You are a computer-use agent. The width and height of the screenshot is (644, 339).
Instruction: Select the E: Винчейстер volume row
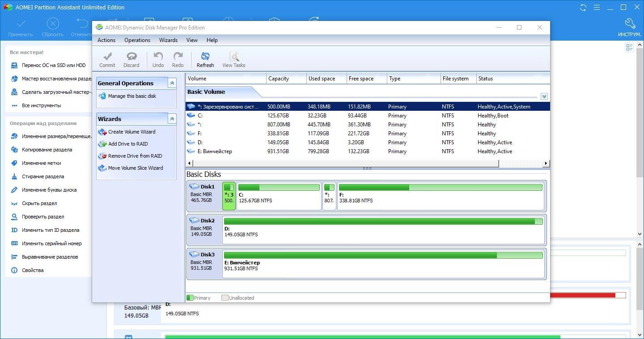368,151
